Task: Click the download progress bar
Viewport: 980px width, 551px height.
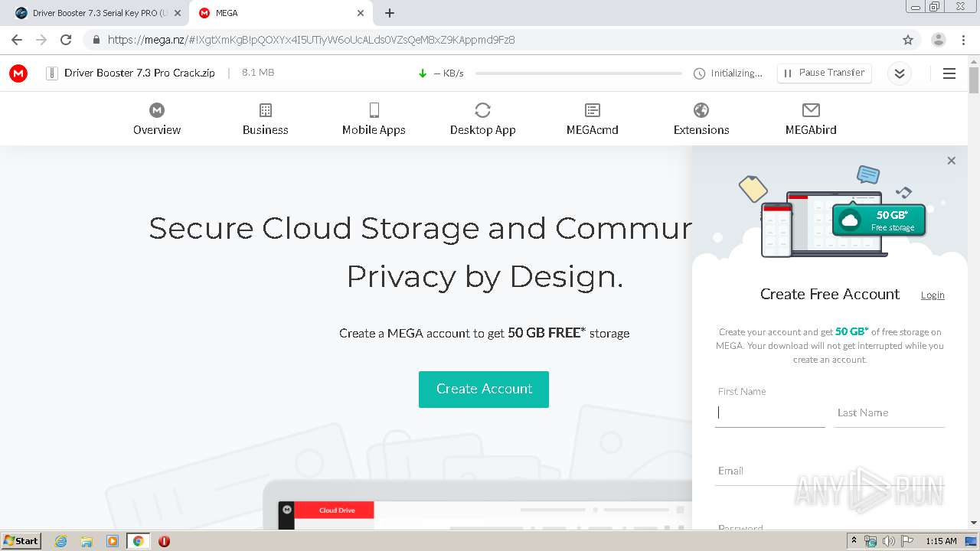Action: click(578, 73)
